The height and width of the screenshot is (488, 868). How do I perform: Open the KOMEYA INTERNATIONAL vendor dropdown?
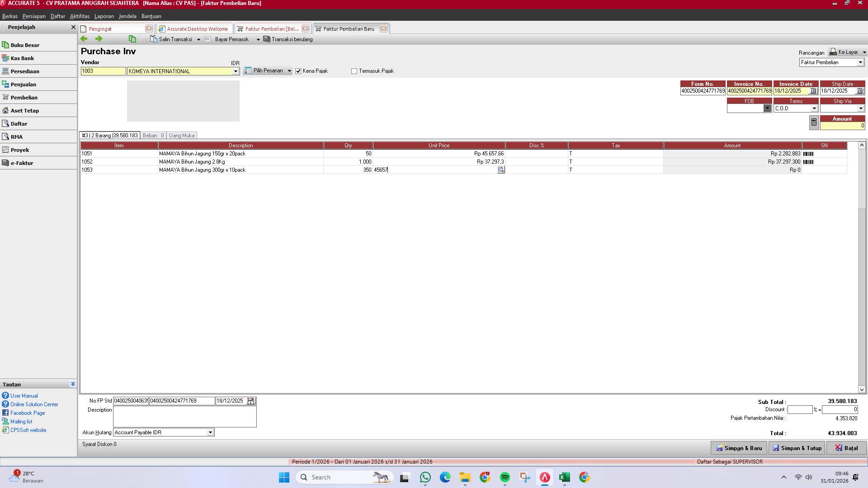tap(236, 71)
